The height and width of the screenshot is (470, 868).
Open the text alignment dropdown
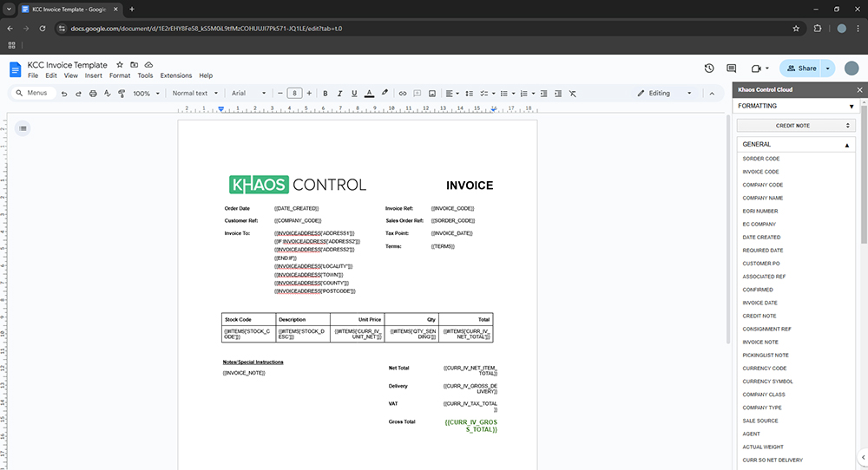pos(452,94)
